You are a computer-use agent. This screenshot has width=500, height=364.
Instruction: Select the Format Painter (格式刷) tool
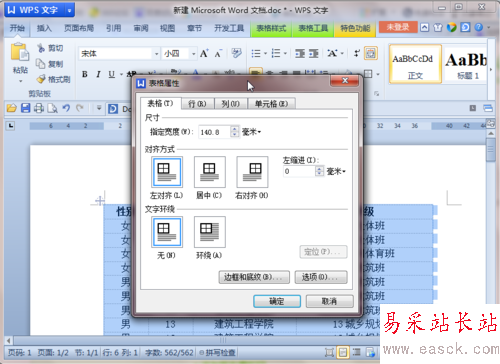pos(53,79)
